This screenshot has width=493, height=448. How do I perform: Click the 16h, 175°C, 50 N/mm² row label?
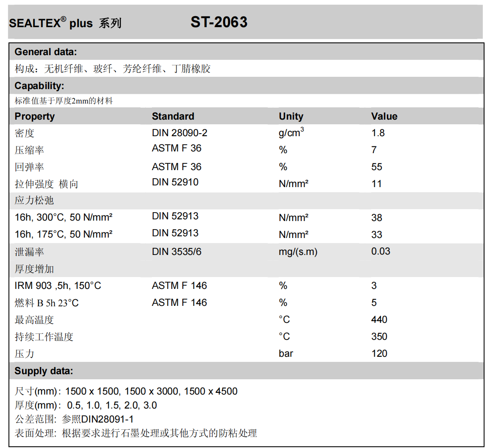[64, 235]
